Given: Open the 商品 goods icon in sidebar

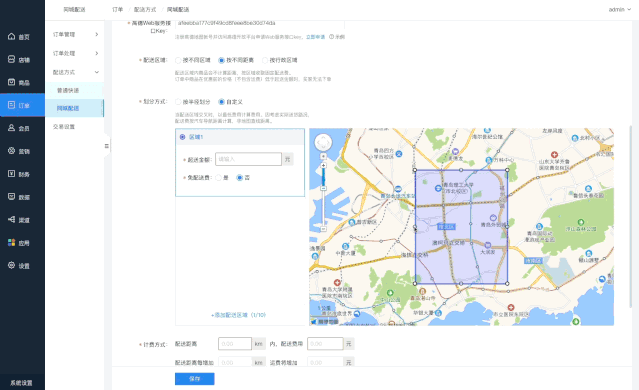Looking at the screenshot, I should [11, 82].
